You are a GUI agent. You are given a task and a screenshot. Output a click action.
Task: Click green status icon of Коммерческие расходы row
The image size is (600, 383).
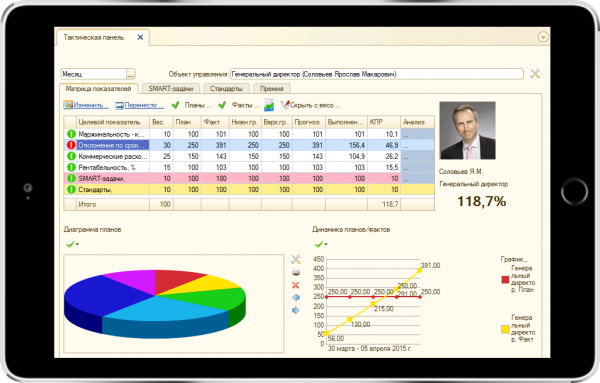point(71,156)
